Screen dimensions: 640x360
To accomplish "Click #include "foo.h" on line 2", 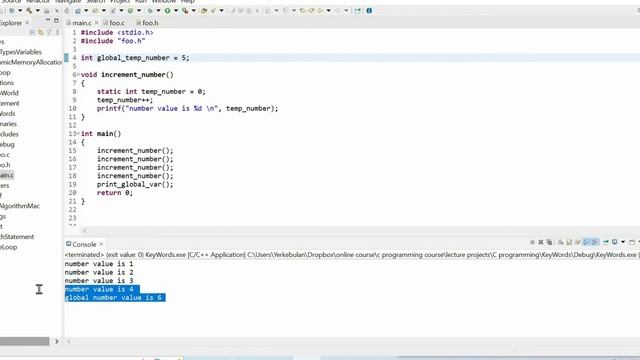I will click(x=113, y=41).
